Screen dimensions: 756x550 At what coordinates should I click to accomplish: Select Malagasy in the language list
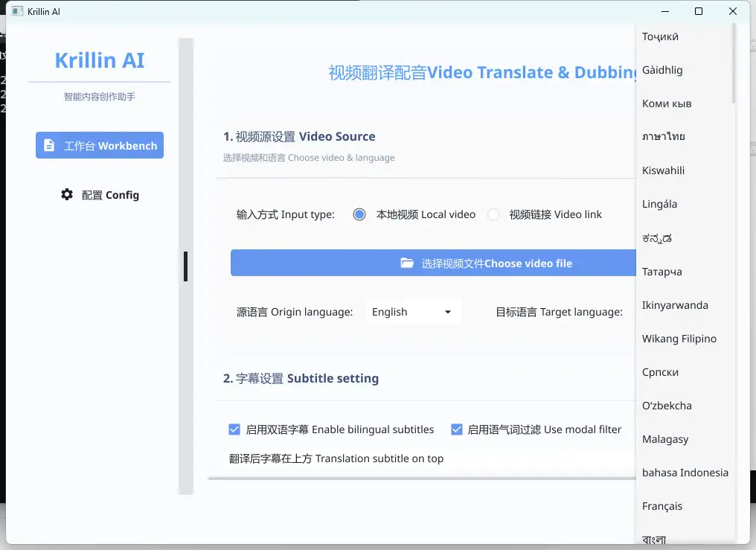coord(665,439)
